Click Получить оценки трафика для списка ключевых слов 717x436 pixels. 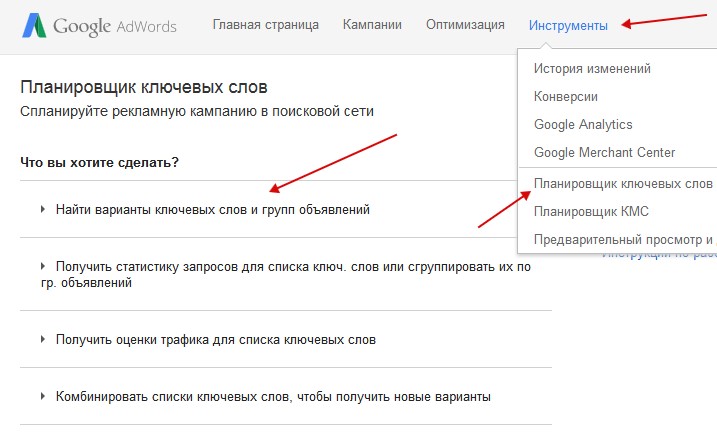click(x=216, y=339)
